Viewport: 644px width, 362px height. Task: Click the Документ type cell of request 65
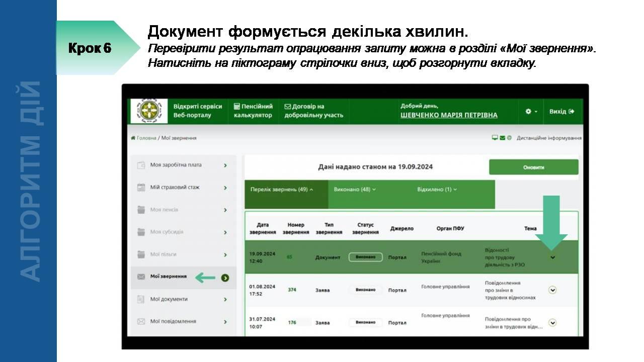tap(328, 257)
